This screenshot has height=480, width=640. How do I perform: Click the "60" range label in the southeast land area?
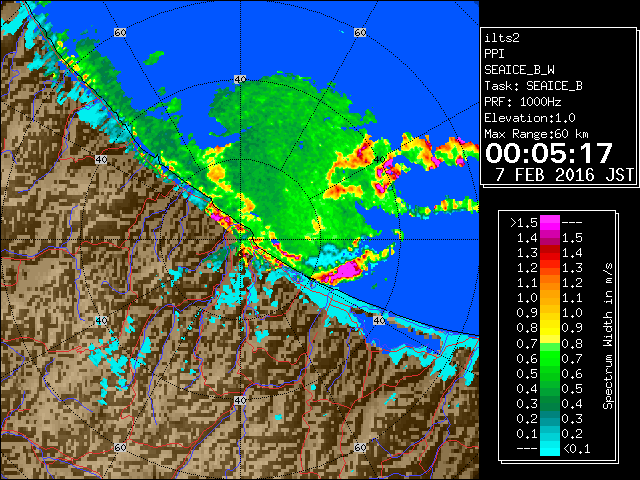(360, 447)
